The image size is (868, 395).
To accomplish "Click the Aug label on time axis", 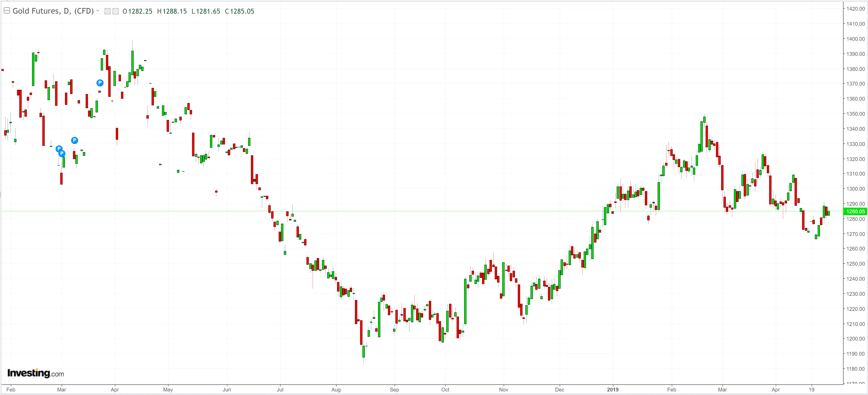I will pos(336,390).
